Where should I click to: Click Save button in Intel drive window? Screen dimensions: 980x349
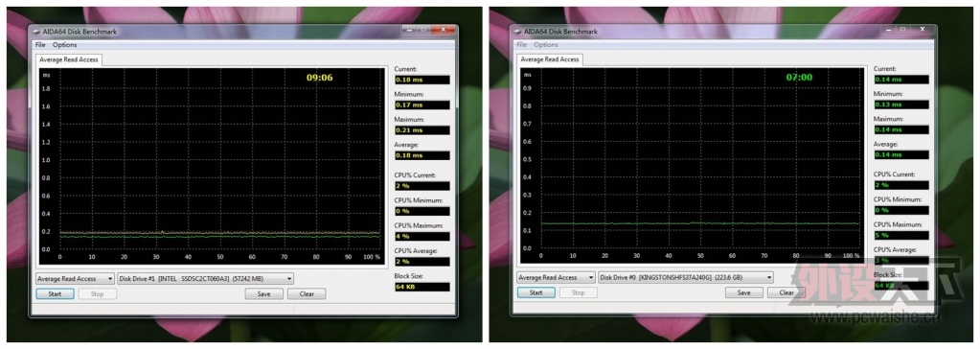pyautogui.click(x=263, y=294)
